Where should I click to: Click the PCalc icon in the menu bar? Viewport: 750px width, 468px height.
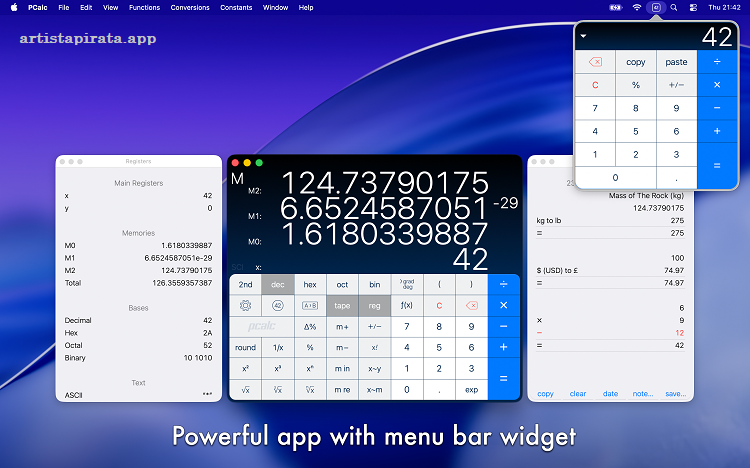(x=656, y=7)
